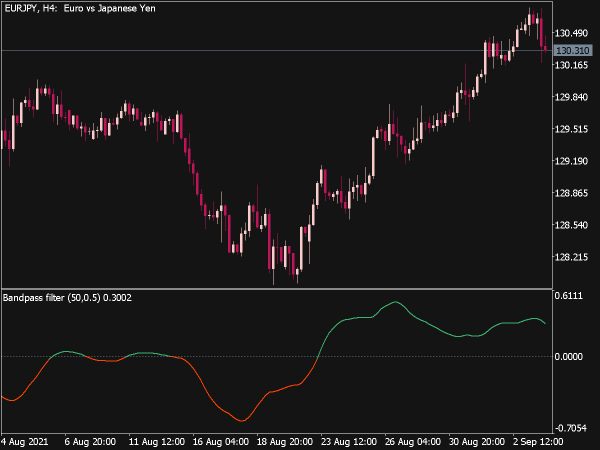This screenshot has height=450, width=600.
Task: Click the 30 Aug 20:00 time label
Action: [477, 442]
